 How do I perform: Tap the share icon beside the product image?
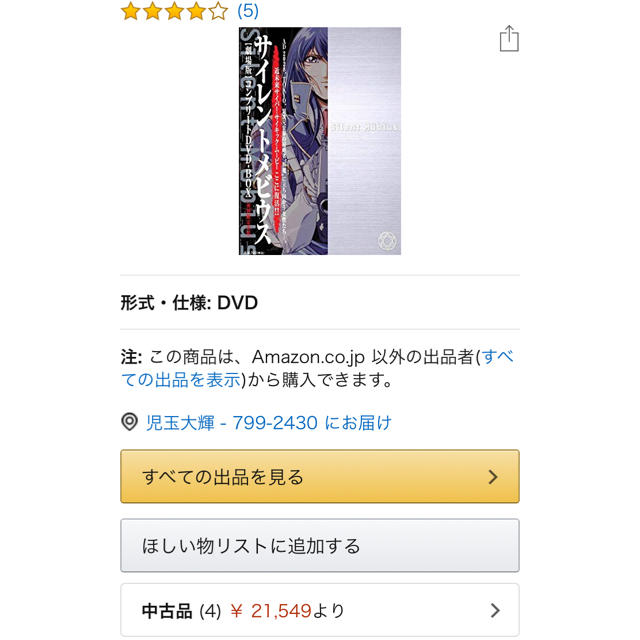click(509, 38)
